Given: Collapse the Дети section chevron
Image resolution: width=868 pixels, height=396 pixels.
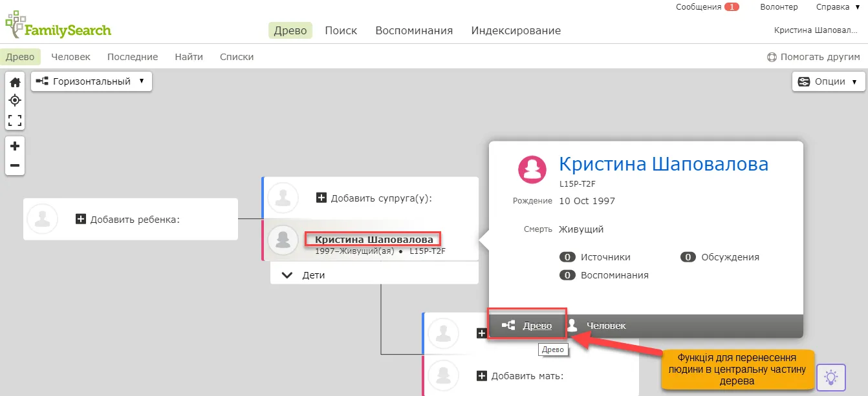Looking at the screenshot, I should click(x=287, y=275).
